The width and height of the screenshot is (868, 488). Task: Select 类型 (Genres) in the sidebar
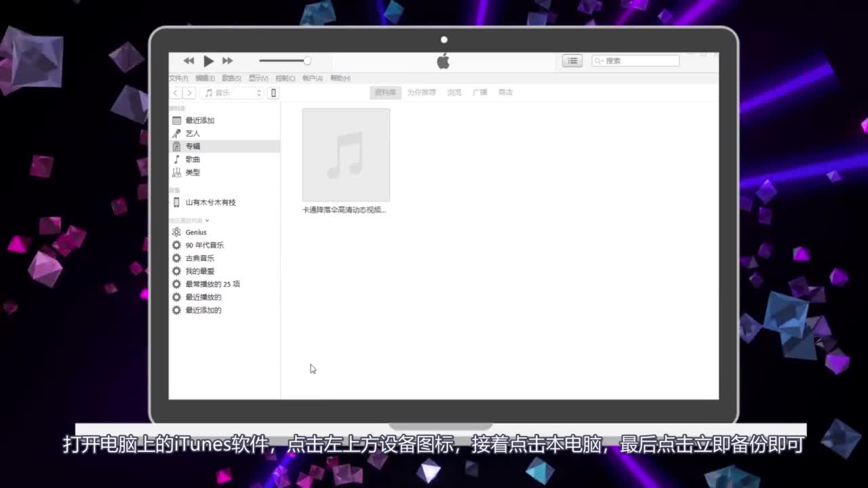pos(192,172)
